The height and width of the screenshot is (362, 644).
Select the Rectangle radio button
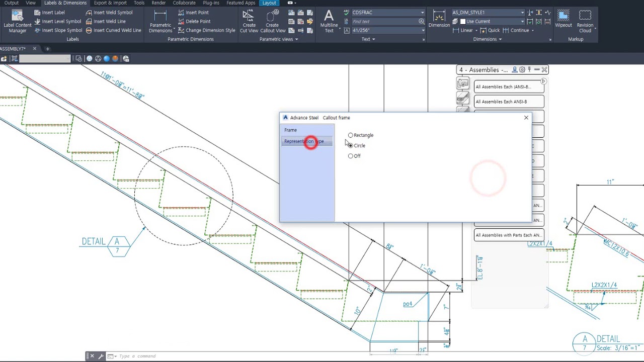(351, 135)
